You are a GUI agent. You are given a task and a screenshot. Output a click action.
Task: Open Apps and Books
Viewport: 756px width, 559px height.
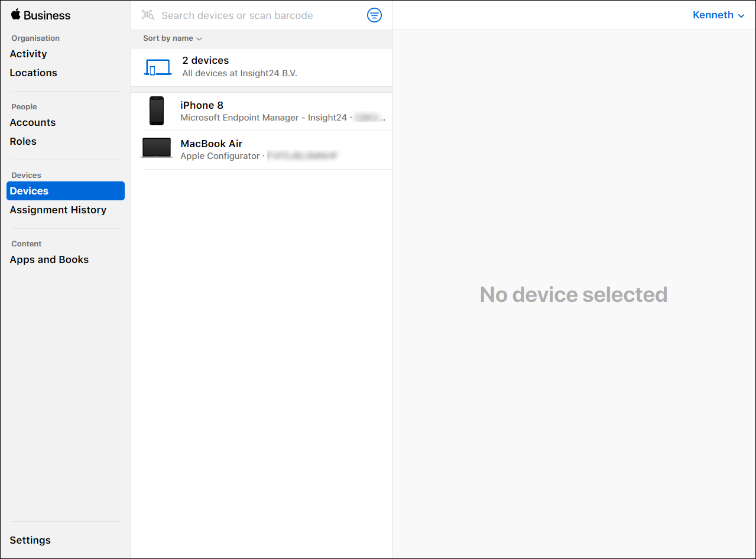(49, 259)
